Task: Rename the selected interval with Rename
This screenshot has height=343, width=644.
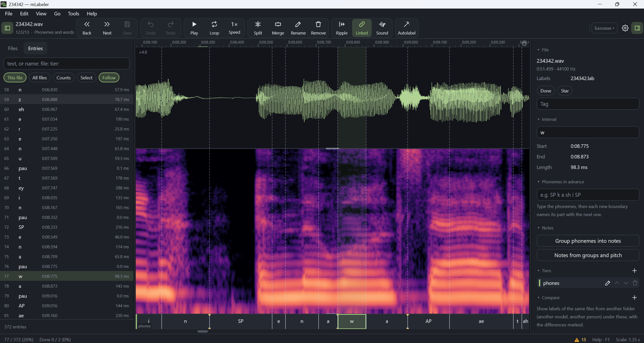Action: (298, 28)
